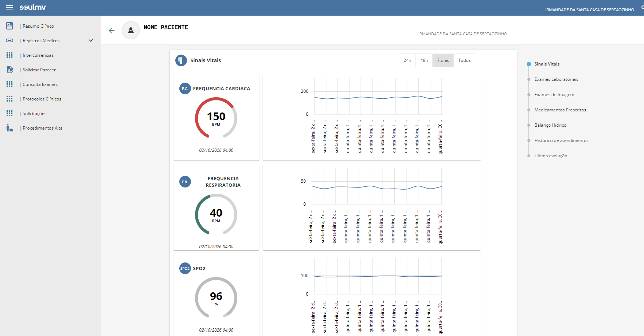This screenshot has height=336, width=644.
Task: Select the 7 dias time range
Action: 443,60
